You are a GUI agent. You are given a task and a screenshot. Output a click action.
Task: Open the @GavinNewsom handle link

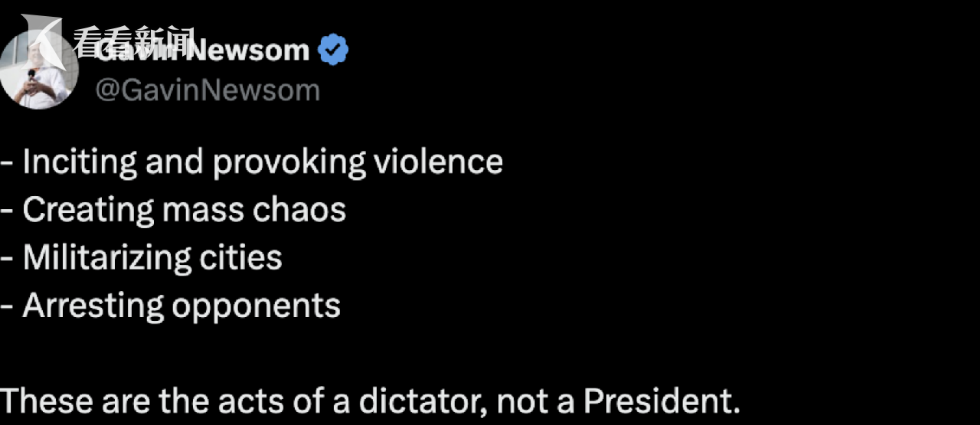pos(207,90)
